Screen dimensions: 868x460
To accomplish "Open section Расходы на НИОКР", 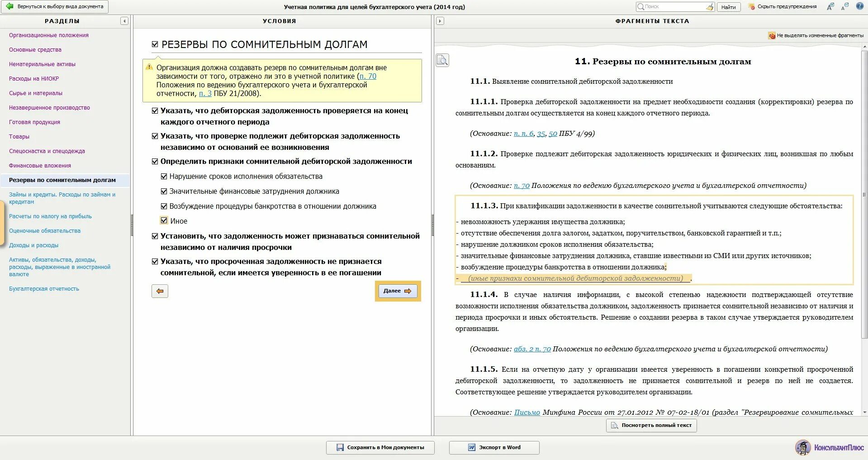I will 34,79.
